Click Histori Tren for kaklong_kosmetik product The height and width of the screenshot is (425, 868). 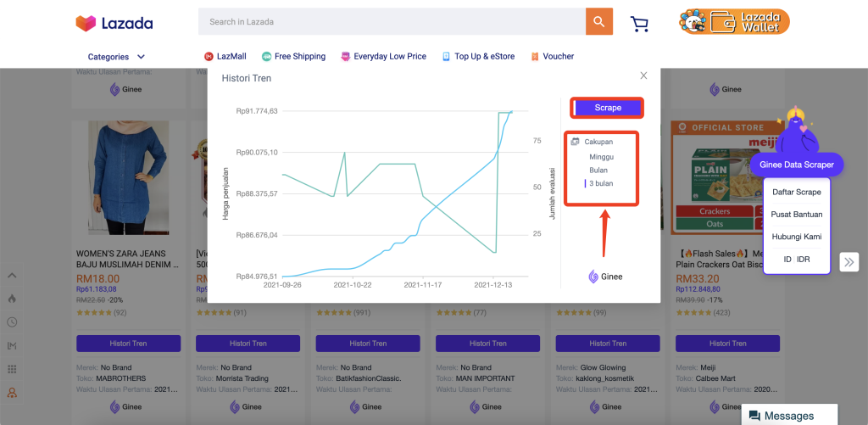[x=608, y=344]
